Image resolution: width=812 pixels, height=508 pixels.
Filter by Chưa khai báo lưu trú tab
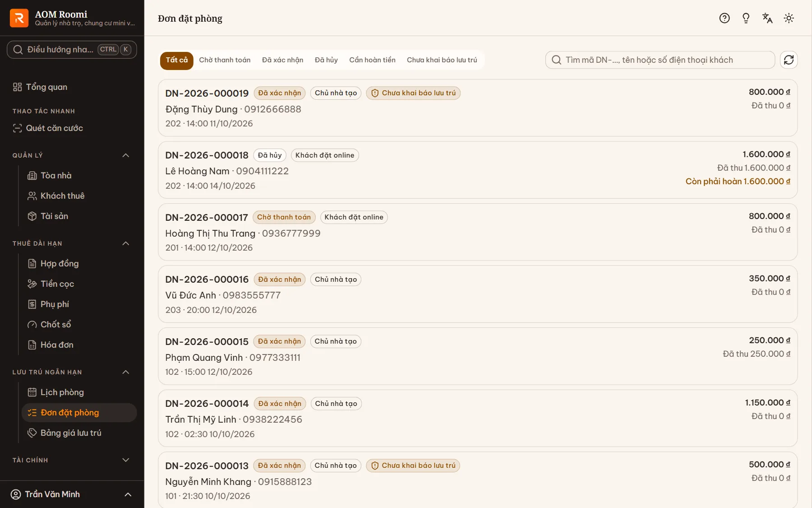point(442,61)
